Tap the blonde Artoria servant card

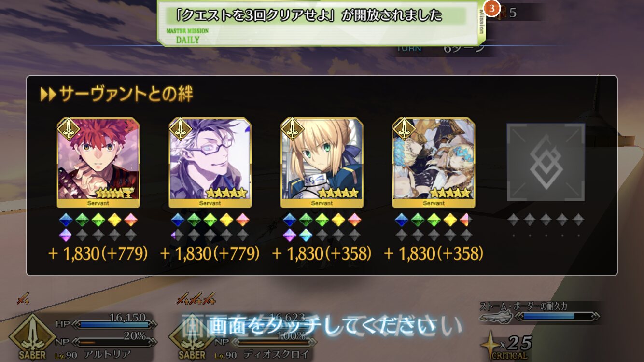tap(322, 162)
